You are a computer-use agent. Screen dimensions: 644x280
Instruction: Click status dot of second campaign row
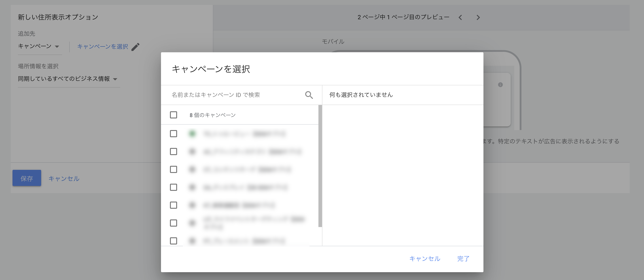tap(192, 152)
